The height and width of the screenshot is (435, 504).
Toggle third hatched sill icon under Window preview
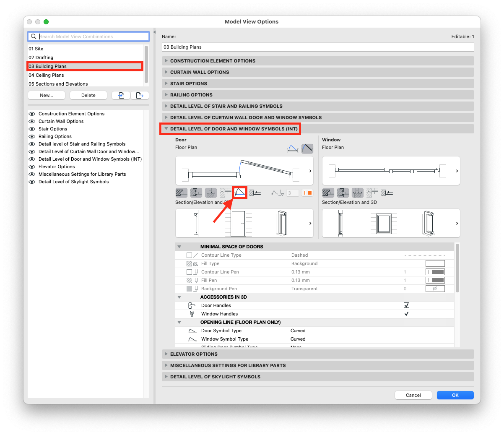(x=358, y=193)
